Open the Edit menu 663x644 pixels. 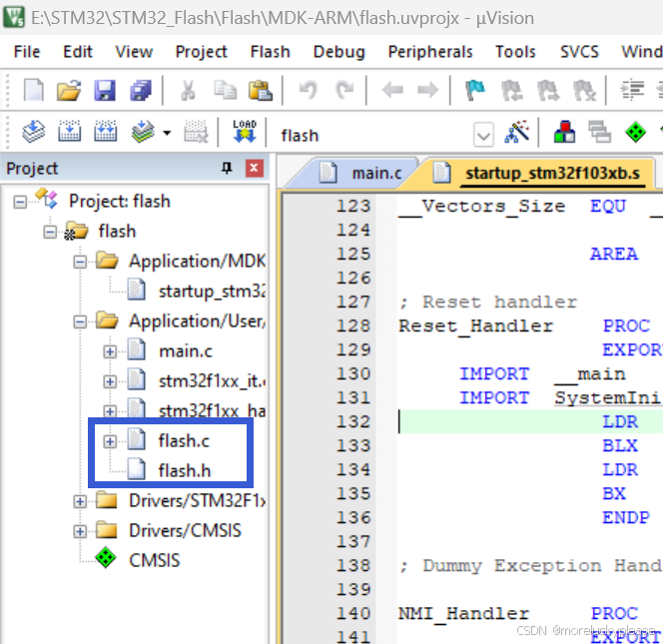77,52
